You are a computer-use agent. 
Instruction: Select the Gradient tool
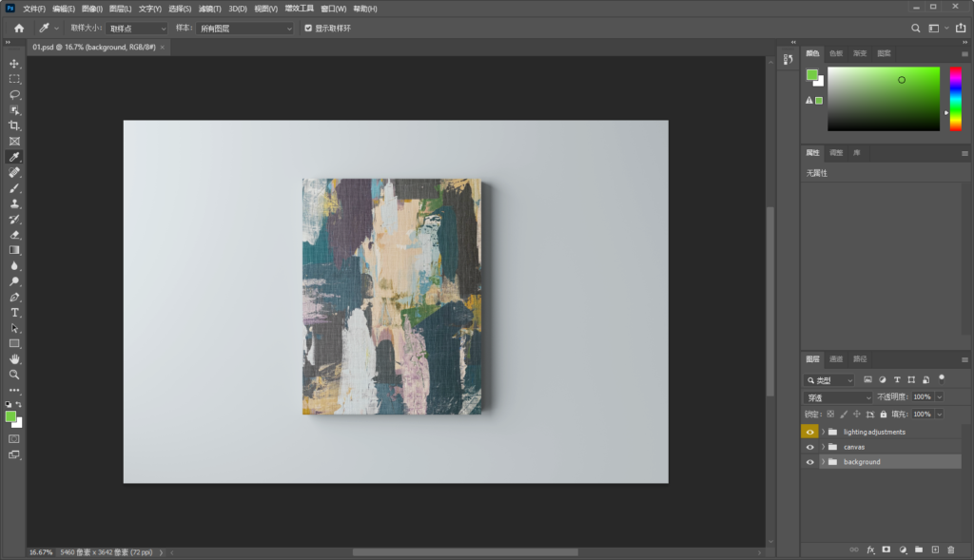[x=14, y=250]
